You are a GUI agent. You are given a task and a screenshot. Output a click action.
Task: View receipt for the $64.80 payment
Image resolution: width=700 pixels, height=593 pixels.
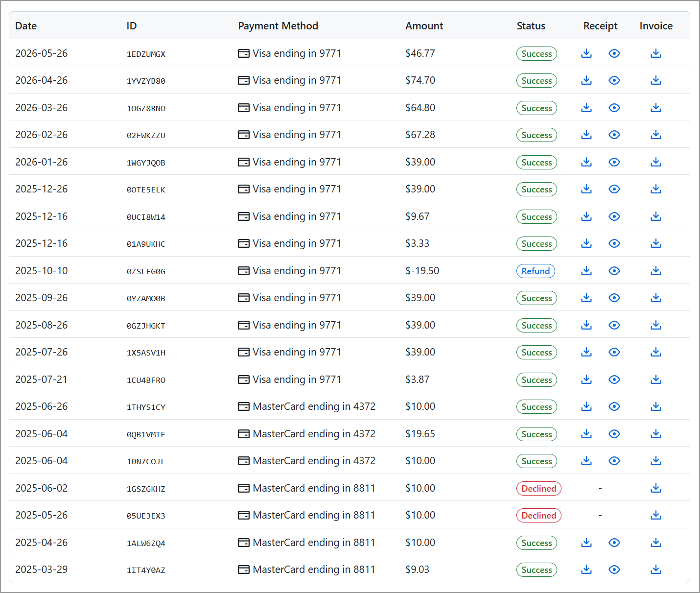coord(614,108)
